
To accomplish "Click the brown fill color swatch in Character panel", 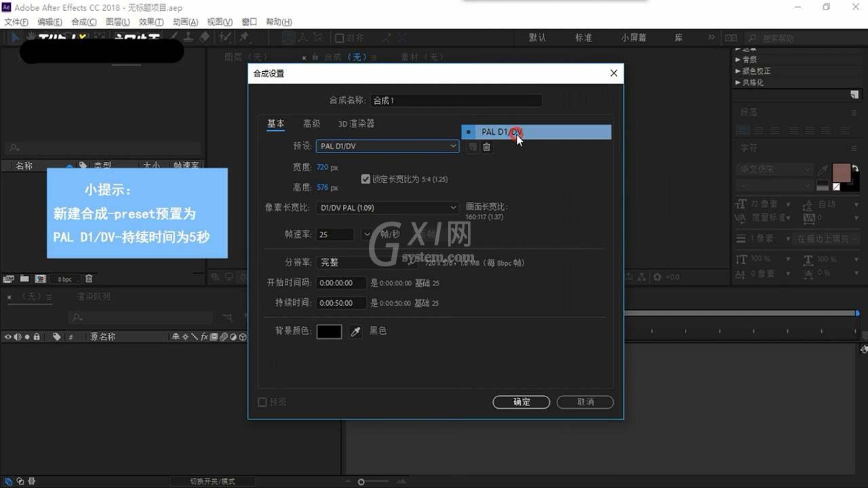I will coord(841,172).
